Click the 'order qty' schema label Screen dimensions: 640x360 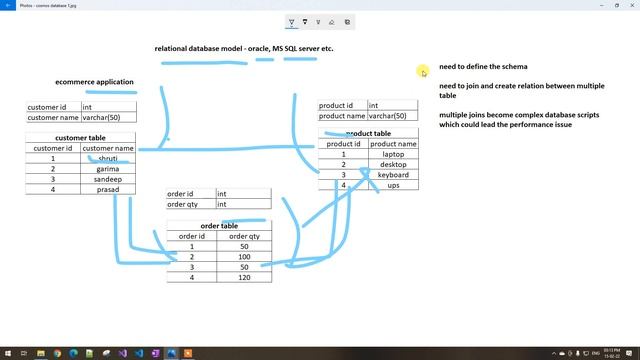point(191,204)
